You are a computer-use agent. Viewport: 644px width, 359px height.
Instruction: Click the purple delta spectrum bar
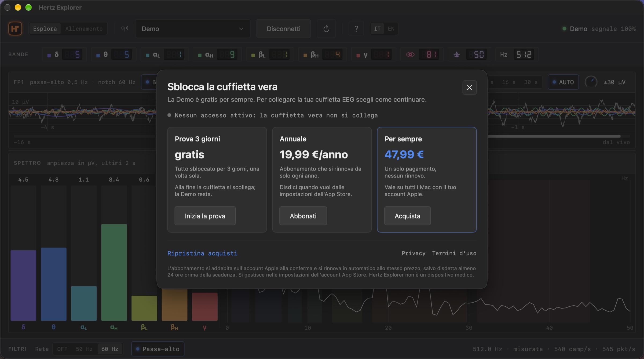(23, 285)
